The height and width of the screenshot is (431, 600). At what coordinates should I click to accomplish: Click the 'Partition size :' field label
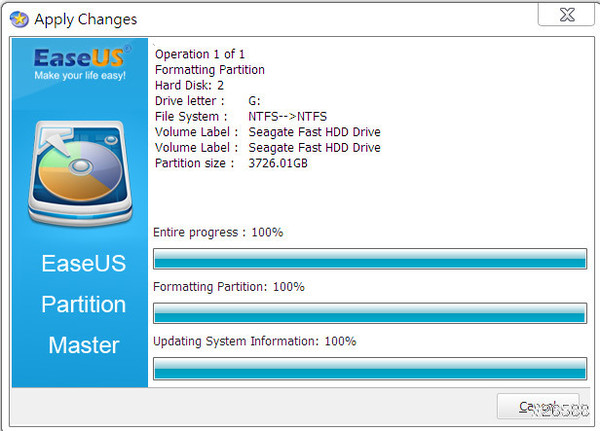point(194,163)
